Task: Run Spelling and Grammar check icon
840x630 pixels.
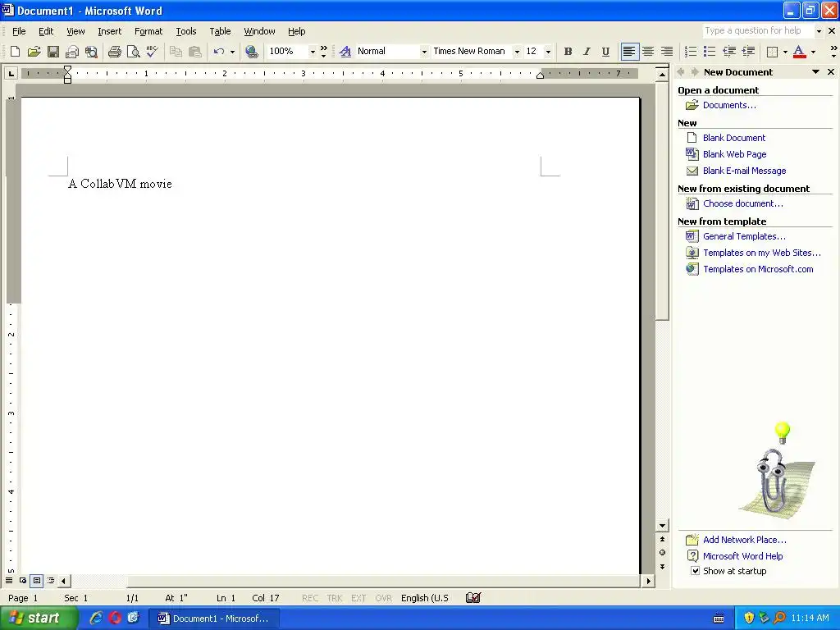Action: 152,52
